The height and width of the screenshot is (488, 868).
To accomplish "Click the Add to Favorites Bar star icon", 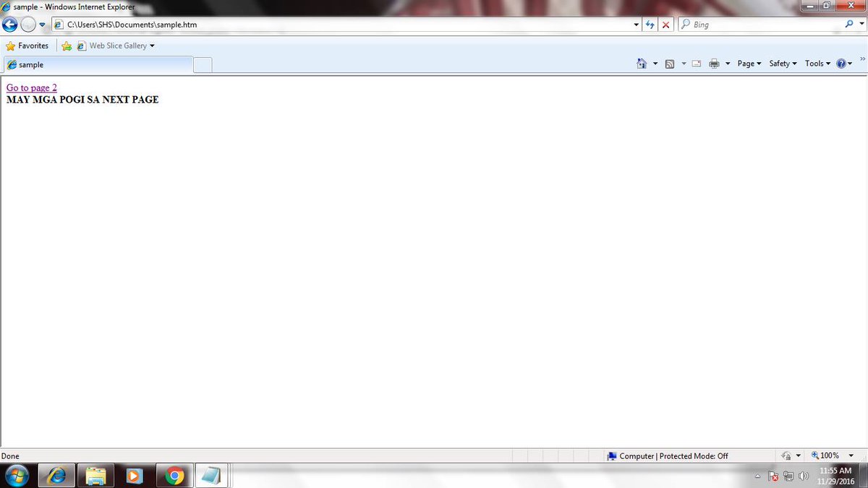I will (67, 46).
